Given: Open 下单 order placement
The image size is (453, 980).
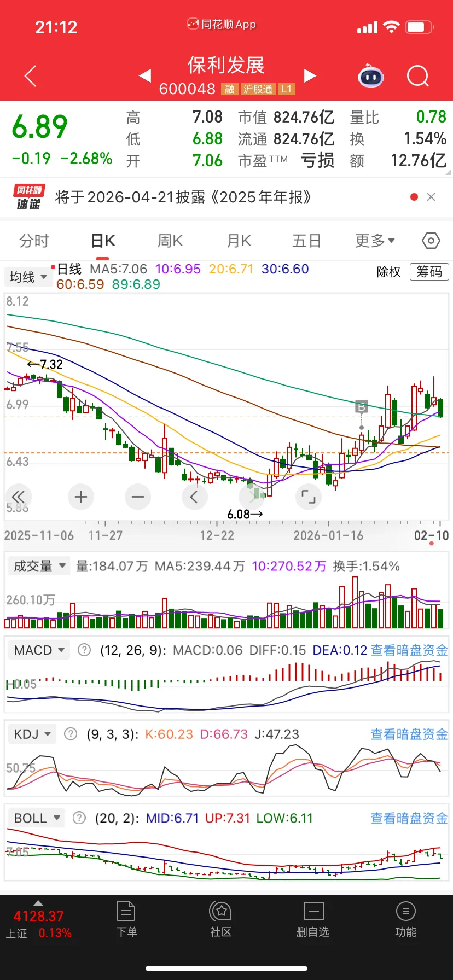Looking at the screenshot, I should pyautogui.click(x=126, y=919).
